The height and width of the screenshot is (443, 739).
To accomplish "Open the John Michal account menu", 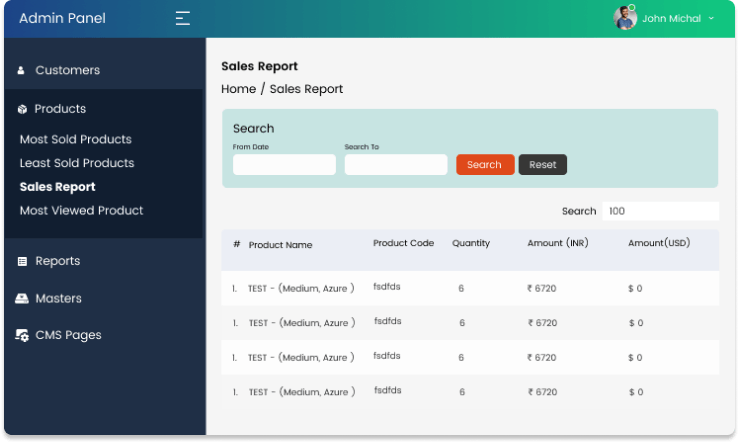I will [671, 18].
